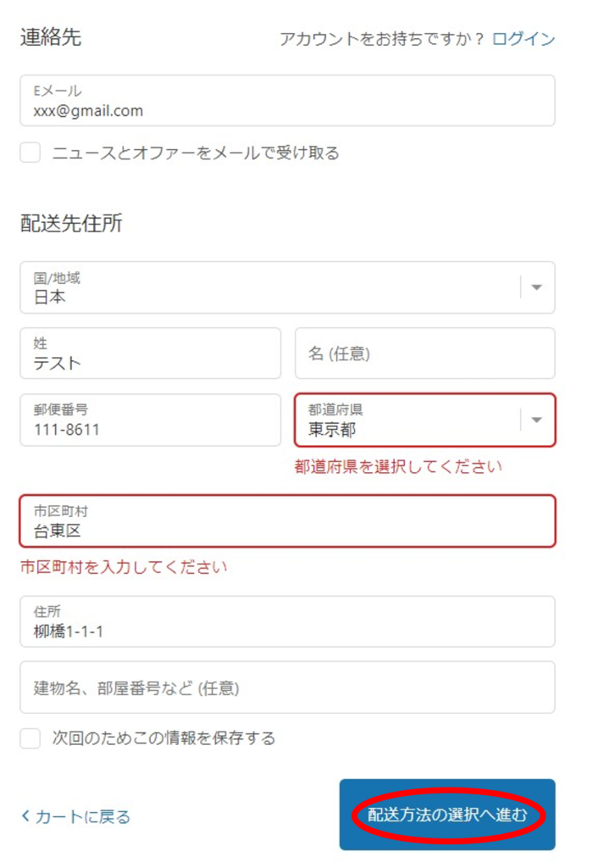Select the 市区町村 field containing 台東区

[x=288, y=521]
